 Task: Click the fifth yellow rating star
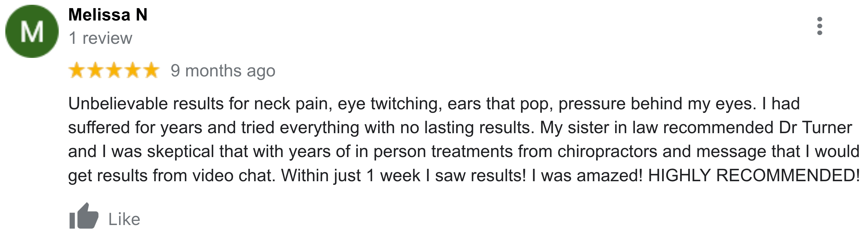[150, 70]
